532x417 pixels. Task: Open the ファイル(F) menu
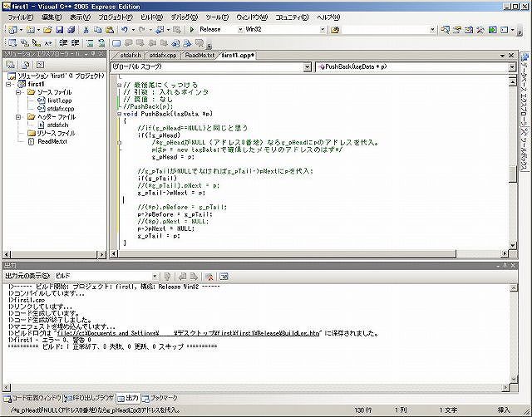click(20, 17)
